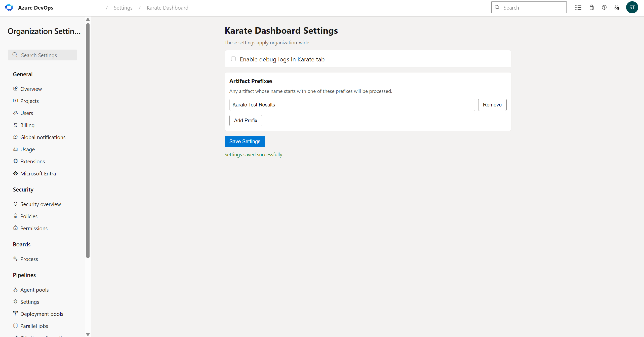Click the Karate Dashboard breadcrumb
The width and height of the screenshot is (644, 337).
[x=168, y=8]
